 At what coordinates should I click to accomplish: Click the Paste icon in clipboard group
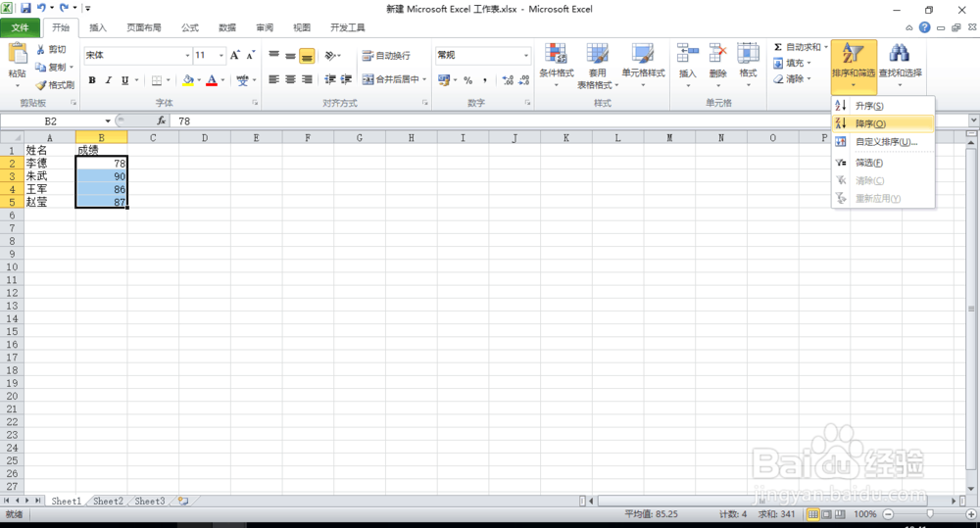[x=18, y=54]
